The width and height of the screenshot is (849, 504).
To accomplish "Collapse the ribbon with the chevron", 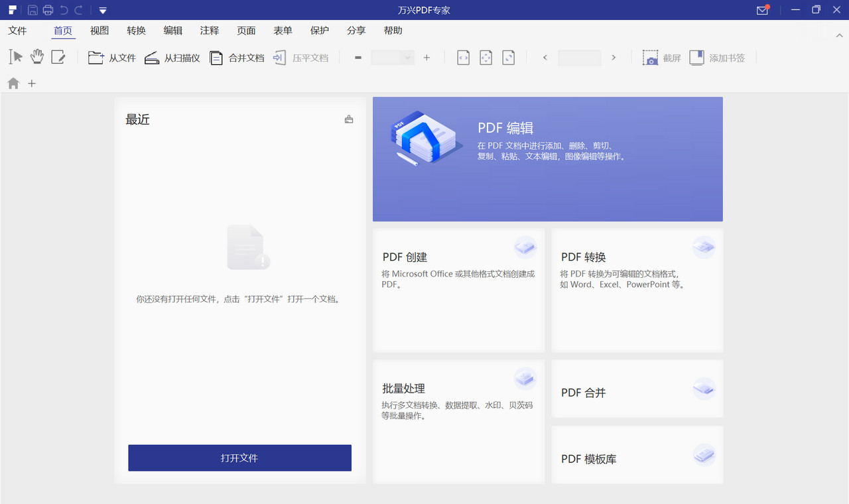I will (839, 34).
